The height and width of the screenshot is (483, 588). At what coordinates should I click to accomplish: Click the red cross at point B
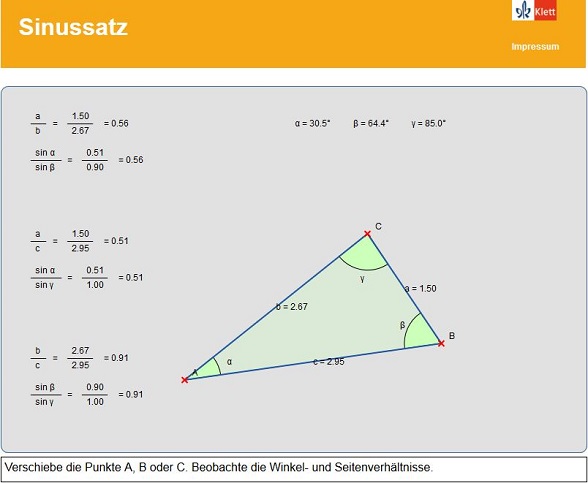pyautogui.click(x=441, y=343)
